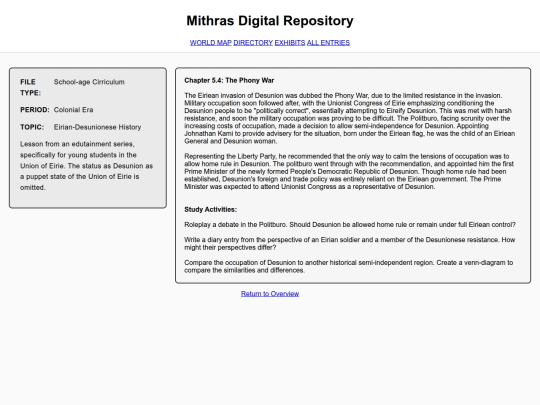This screenshot has height=405, width=540.
Task: Click the paragraph starting 'Representing the Liberty Party'
Action: click(349, 172)
